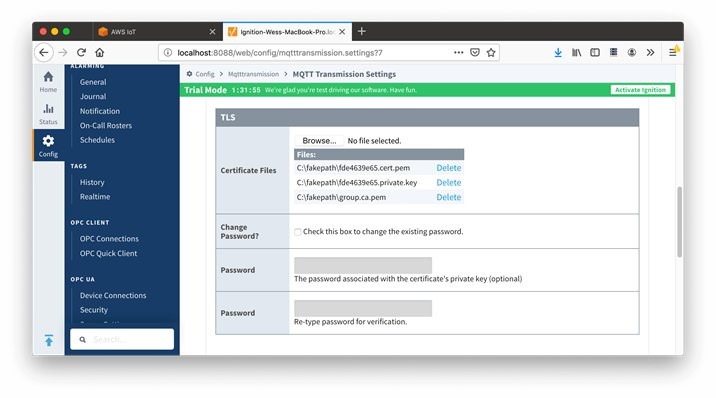Click Browse... to choose certificate file

coord(319,141)
